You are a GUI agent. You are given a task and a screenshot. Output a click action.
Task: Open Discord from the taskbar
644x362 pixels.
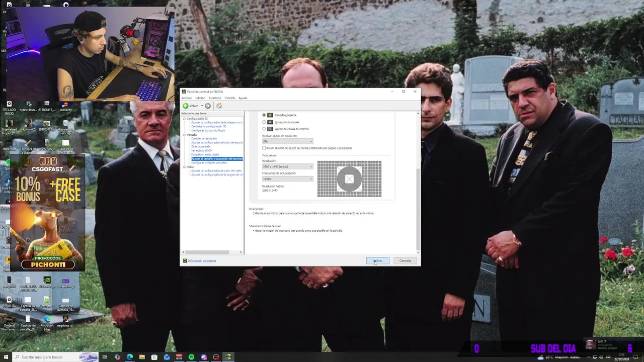coord(204,357)
